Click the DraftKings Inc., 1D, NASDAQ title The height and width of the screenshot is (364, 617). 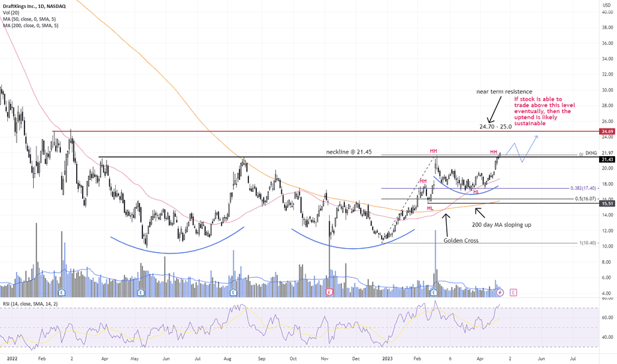(34, 7)
